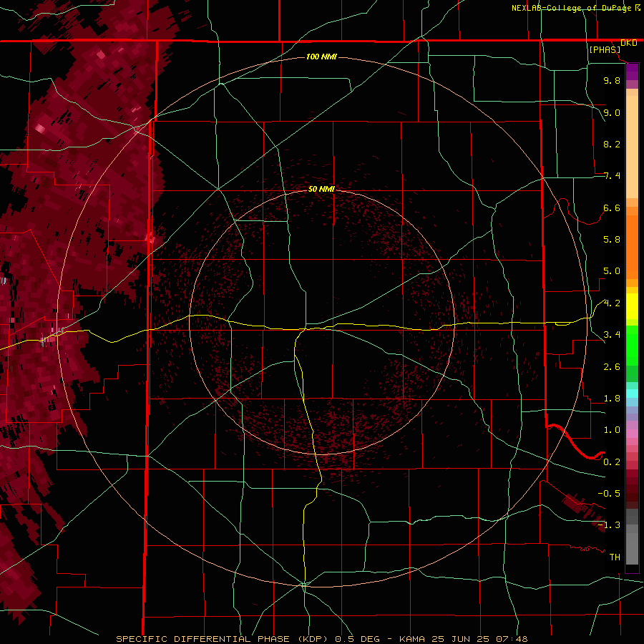
Task: Click the "5.0" scale value
Action: tap(612, 271)
